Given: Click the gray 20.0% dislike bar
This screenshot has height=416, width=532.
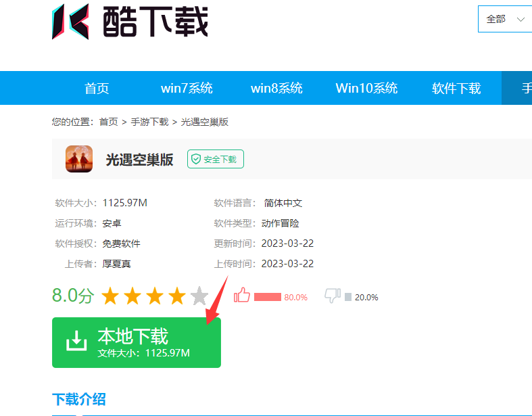Looking at the screenshot, I should click(x=347, y=297).
